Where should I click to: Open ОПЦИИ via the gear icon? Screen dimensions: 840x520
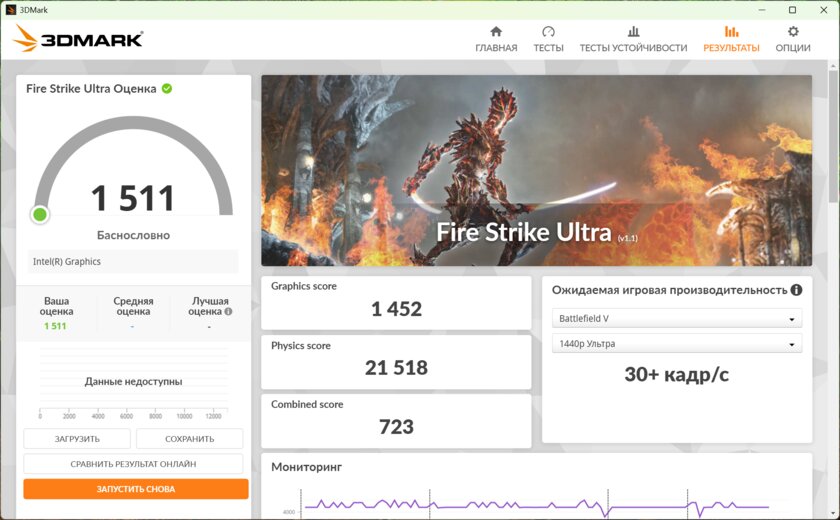coord(793,32)
